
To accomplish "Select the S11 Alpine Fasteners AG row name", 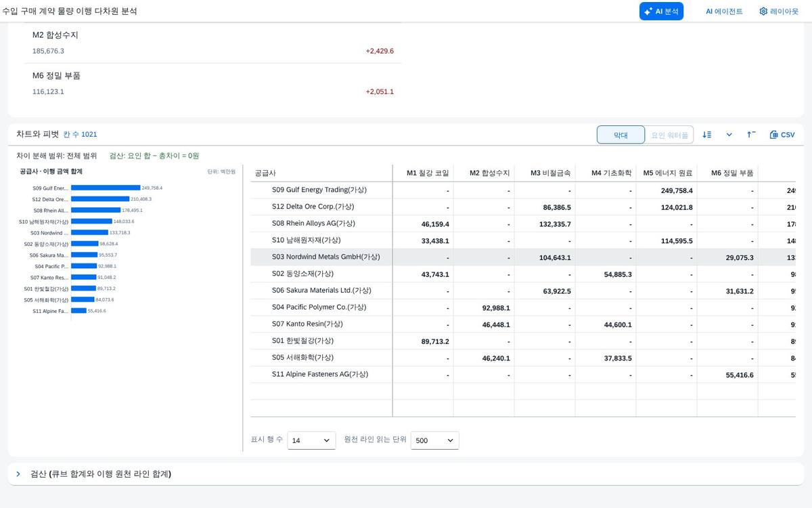I will coord(320,374).
